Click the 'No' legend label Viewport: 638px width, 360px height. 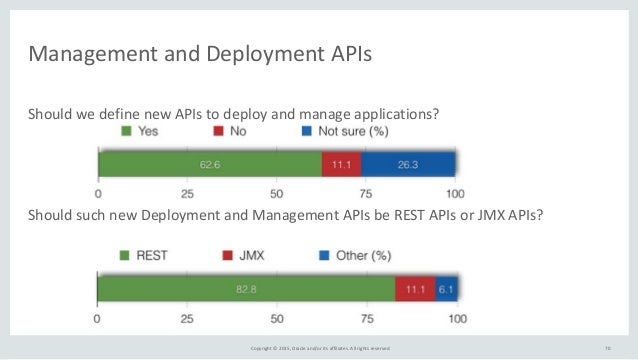[238, 131]
